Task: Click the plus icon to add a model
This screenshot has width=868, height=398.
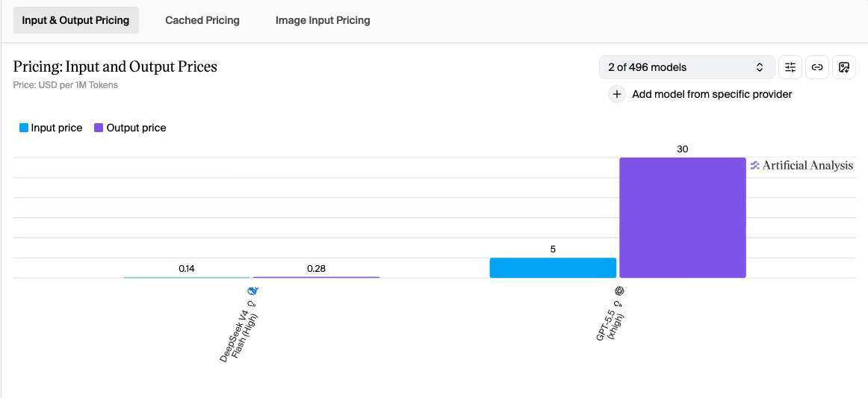Action: point(616,94)
